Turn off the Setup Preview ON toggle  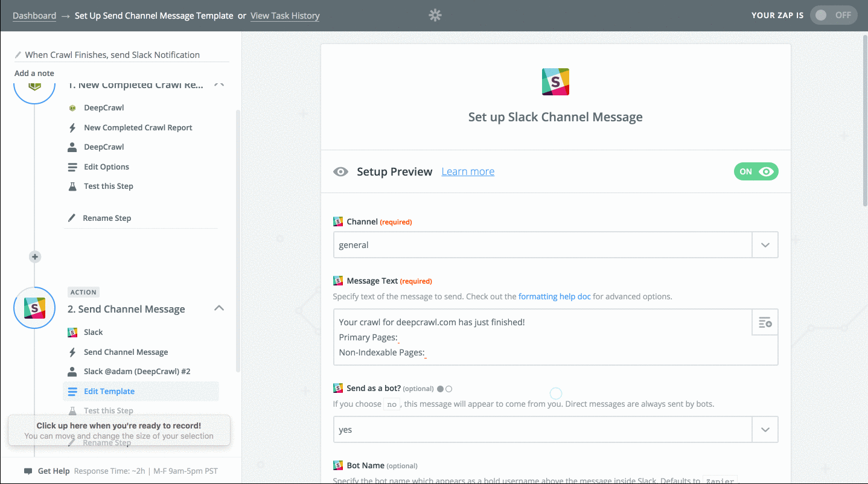756,172
